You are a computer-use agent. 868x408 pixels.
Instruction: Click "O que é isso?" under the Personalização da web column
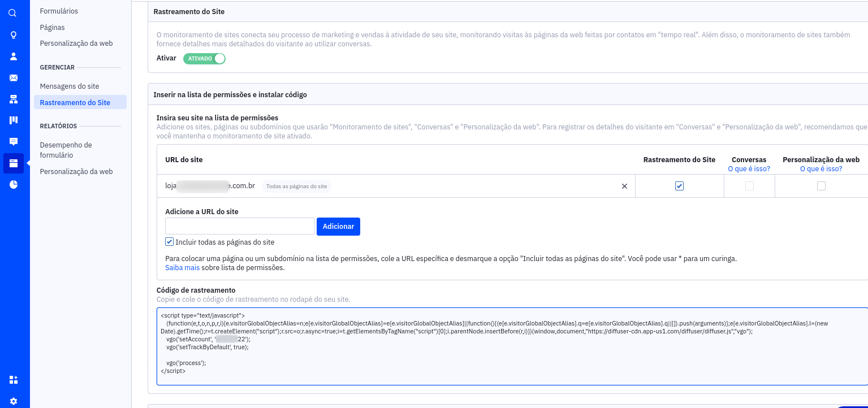tap(821, 169)
